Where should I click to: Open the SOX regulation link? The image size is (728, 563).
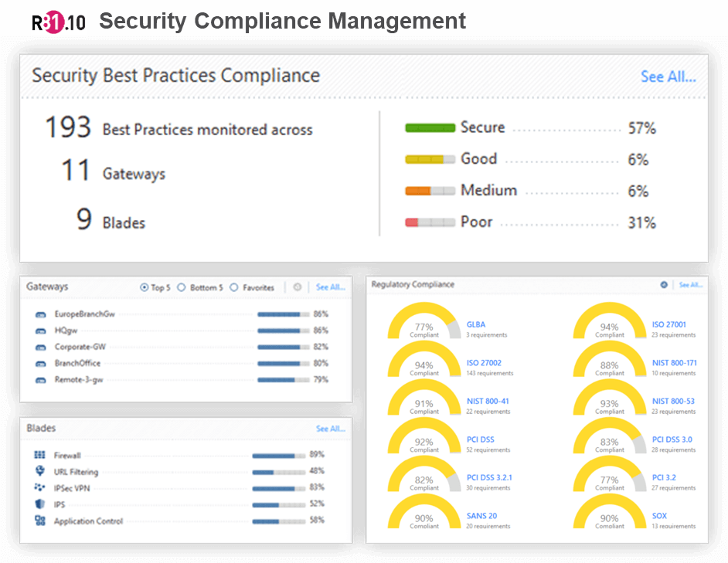[659, 516]
